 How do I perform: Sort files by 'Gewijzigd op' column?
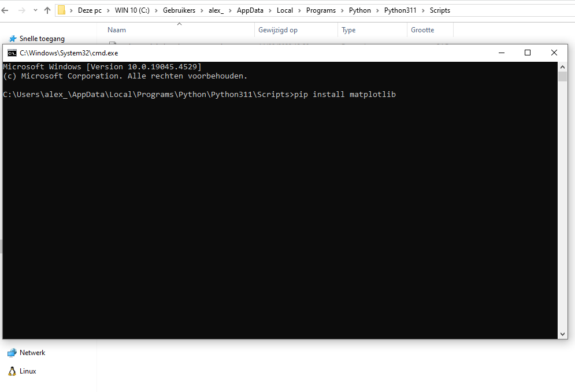click(296, 30)
